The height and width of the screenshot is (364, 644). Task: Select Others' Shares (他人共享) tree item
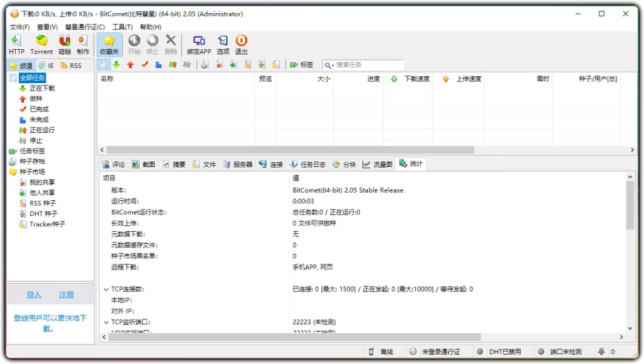[42, 193]
